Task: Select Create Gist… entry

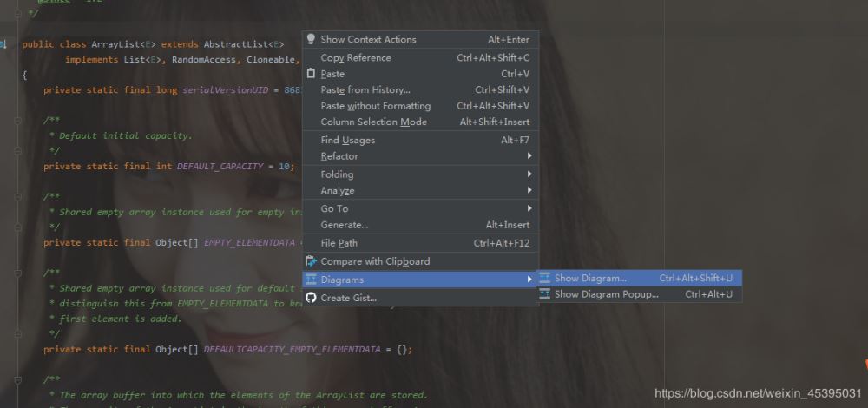Action: (x=420, y=298)
